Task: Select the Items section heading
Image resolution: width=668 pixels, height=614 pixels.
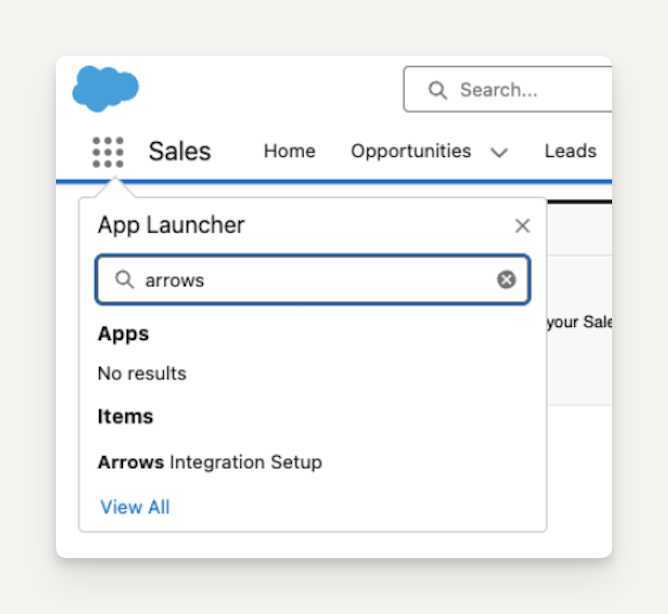Action: click(x=125, y=416)
